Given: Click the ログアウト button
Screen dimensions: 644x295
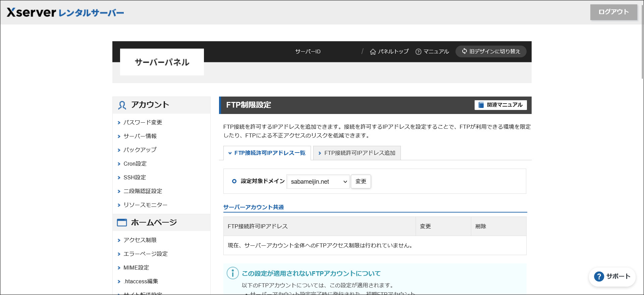Looking at the screenshot, I should click(x=613, y=12).
